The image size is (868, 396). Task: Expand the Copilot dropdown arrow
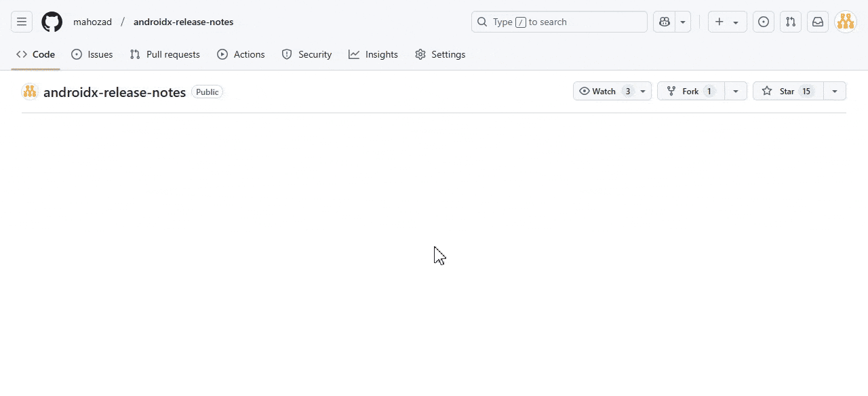click(x=683, y=22)
